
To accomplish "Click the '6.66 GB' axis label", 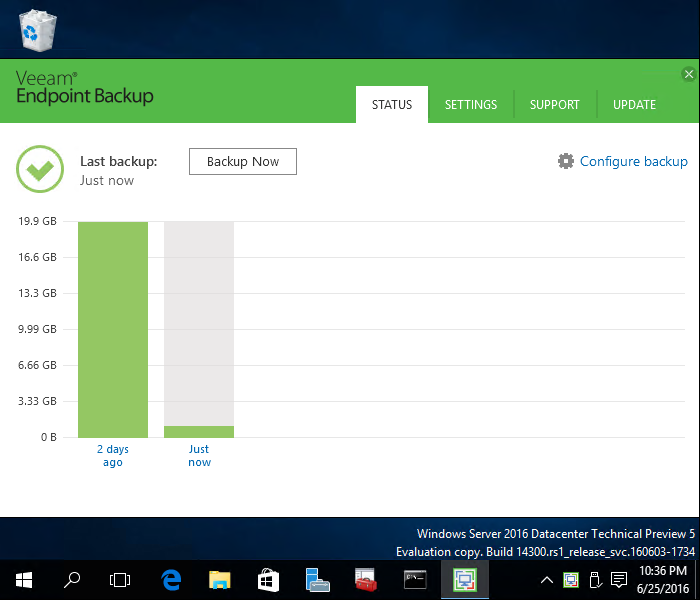I will [x=38, y=365].
